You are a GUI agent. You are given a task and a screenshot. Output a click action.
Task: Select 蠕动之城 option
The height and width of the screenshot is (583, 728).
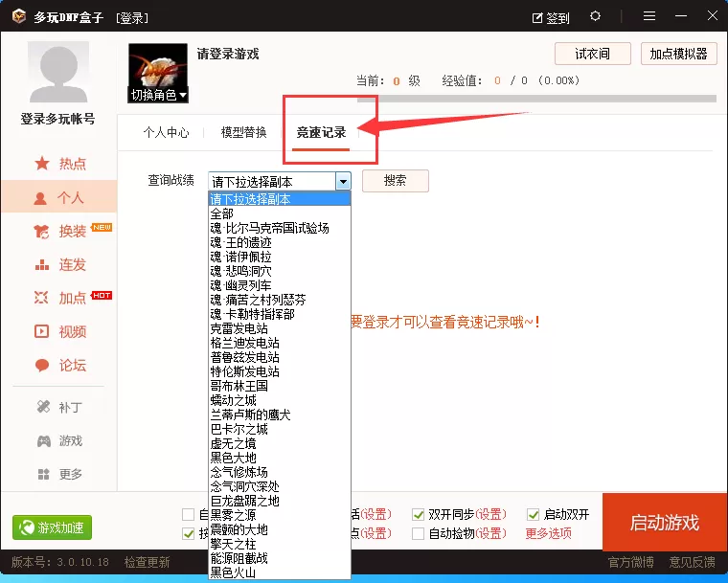coord(280,400)
